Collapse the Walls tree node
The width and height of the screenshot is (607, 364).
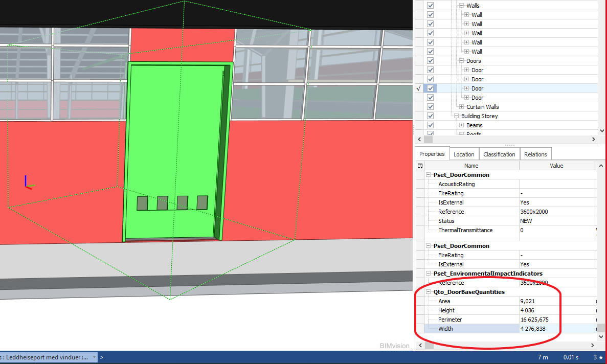click(460, 5)
